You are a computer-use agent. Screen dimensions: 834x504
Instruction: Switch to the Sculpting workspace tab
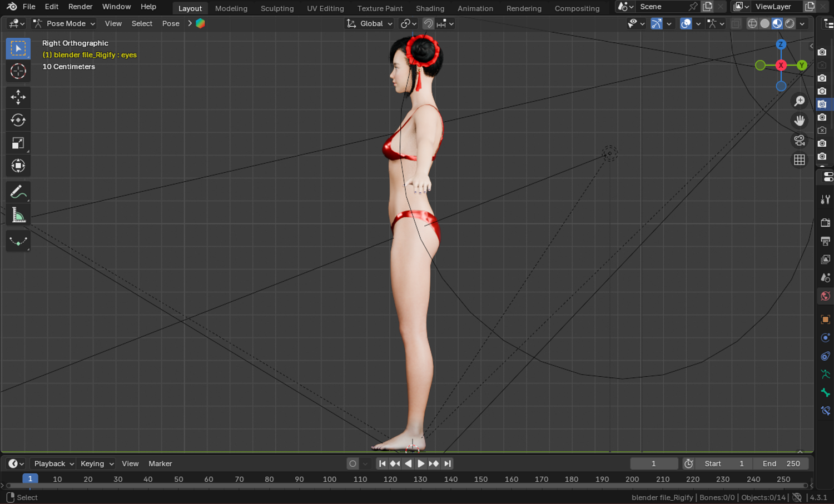[x=277, y=8]
